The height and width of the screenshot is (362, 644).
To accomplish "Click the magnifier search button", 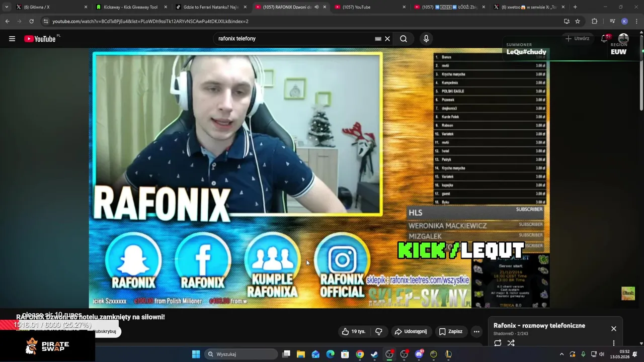I will pyautogui.click(x=404, y=39).
